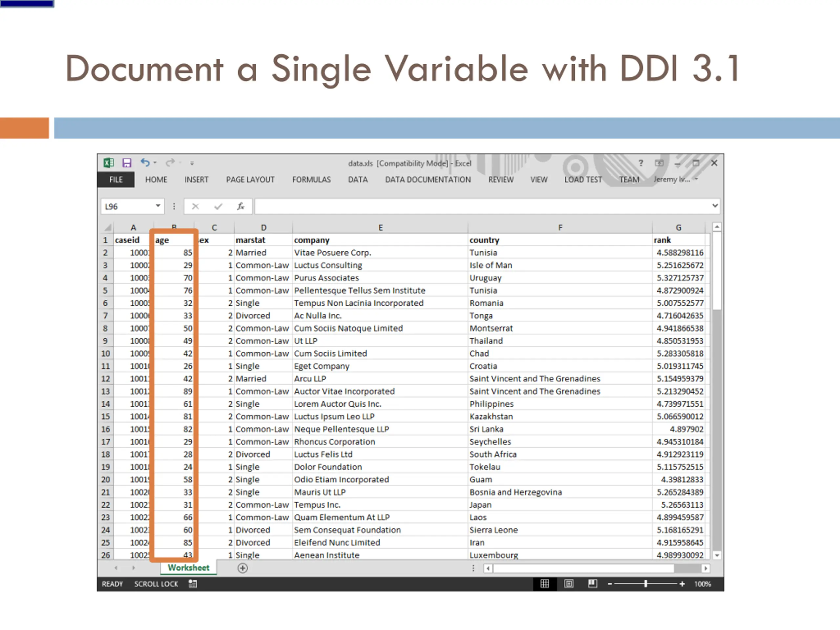Click the rank header cell
840x630 pixels.
tap(679, 240)
